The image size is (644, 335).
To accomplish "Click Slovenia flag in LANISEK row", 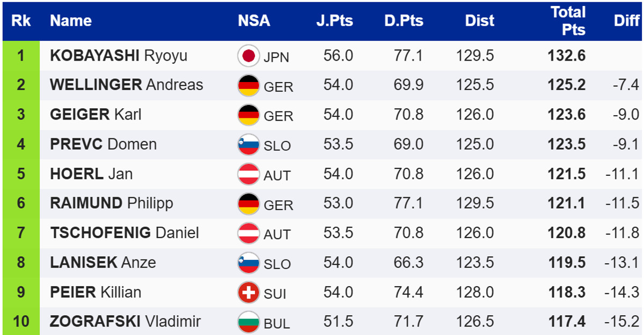I will pos(248,263).
